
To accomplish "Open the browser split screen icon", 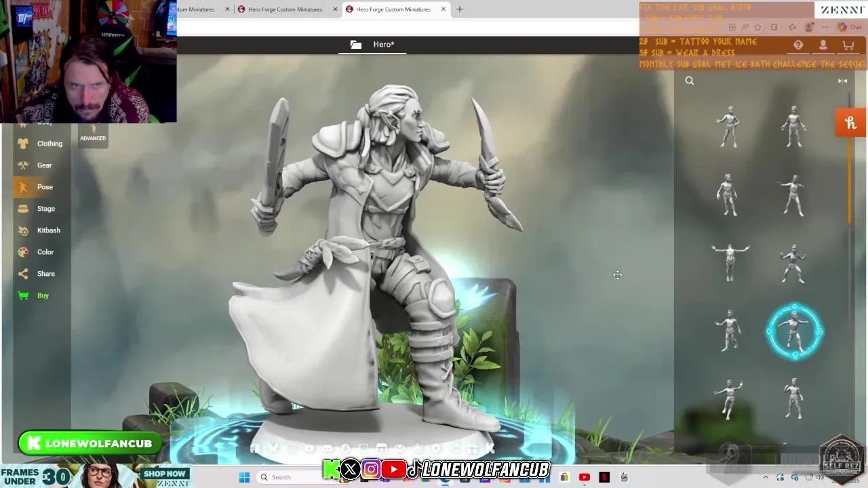I will coord(732,27).
